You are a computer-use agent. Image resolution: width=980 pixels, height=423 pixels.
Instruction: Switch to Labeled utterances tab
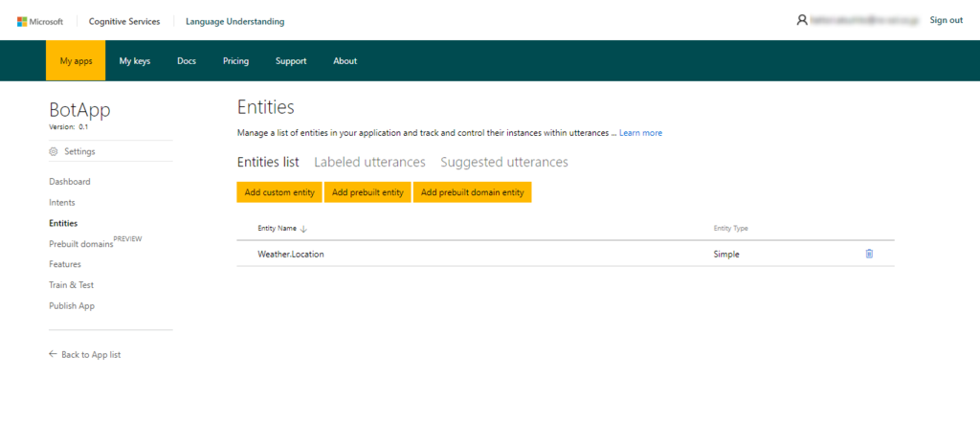tap(369, 162)
